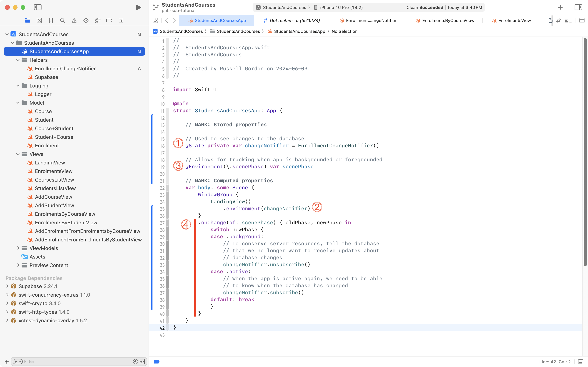
Task: Add editor on right icon
Action: click(582, 20)
